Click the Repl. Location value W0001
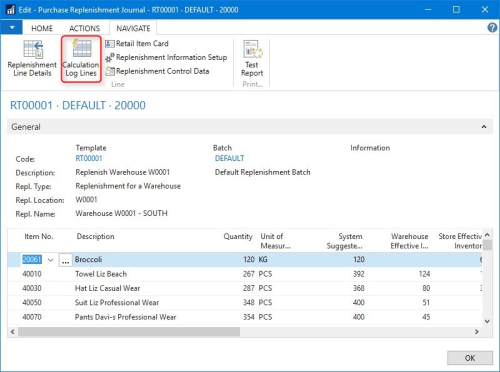Viewport: 500px width, 372px height. (86, 200)
